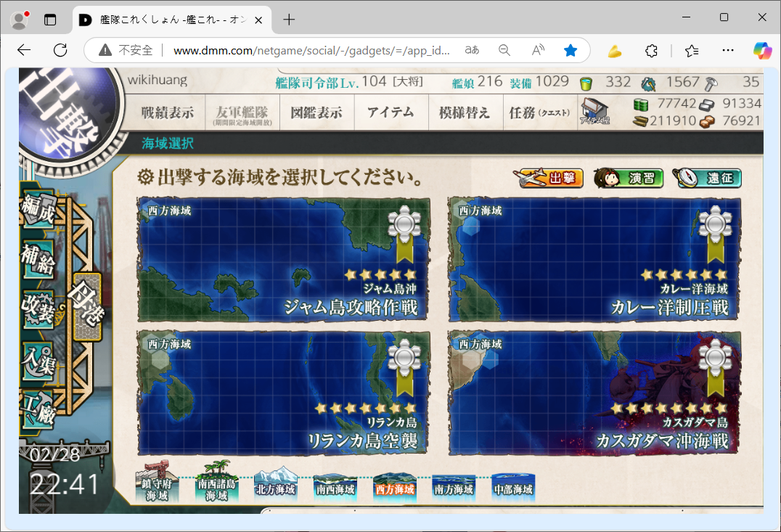Click the 出撃 sortie emblem badge

68,112
